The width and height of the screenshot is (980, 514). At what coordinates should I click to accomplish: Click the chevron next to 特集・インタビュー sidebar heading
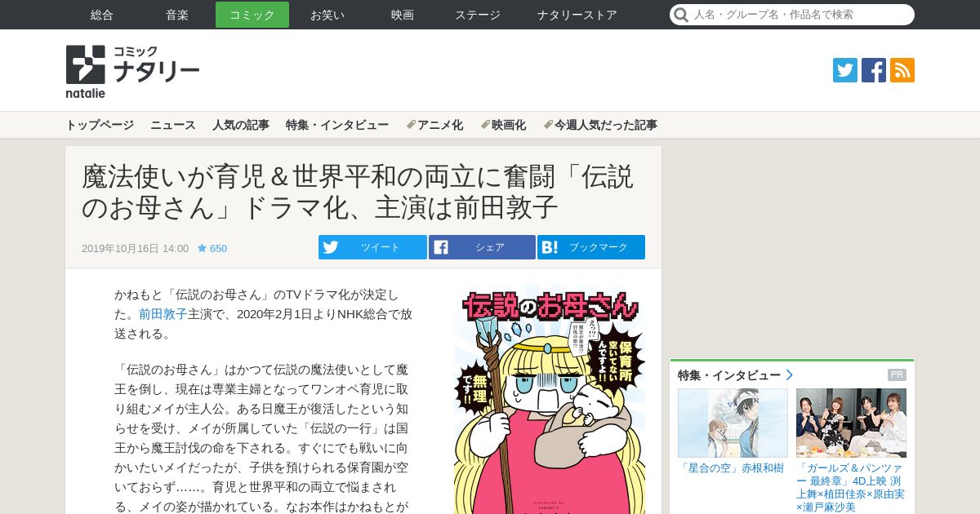[790, 375]
